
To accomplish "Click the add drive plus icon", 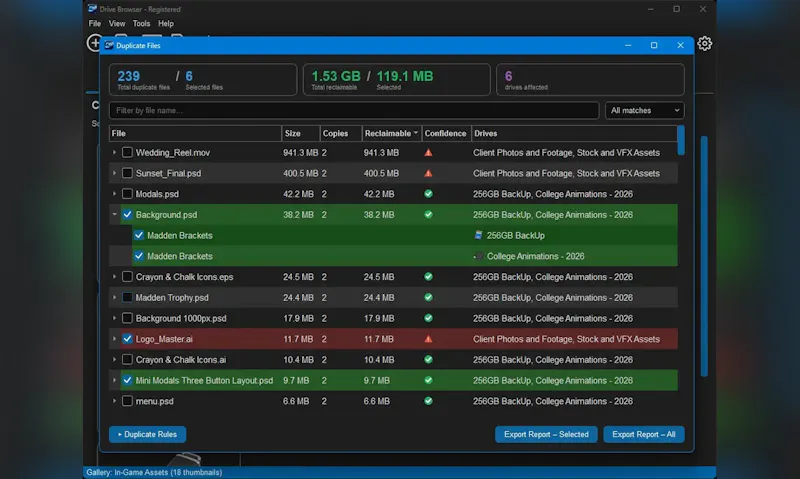I will tap(94, 43).
